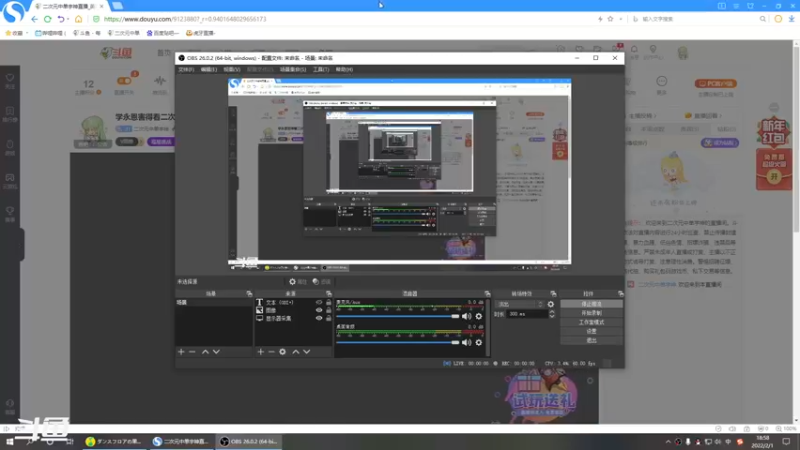This screenshot has width=800, height=450.
Task: Toggle visibility of text (GDI+) source
Action: pos(319,302)
